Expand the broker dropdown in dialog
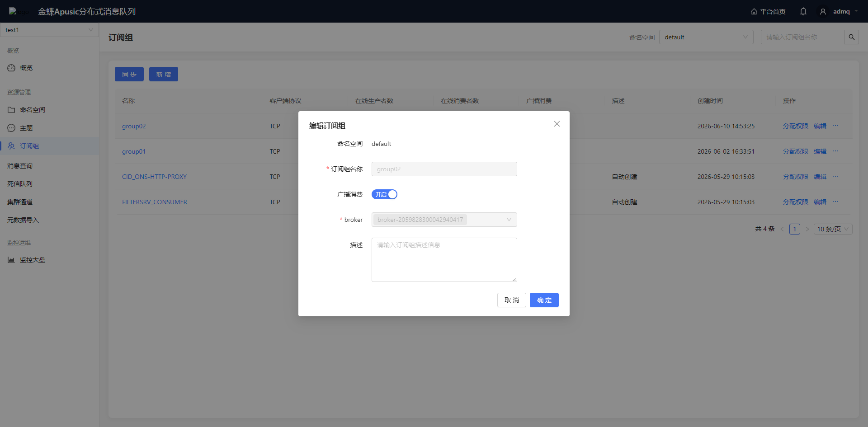 444,220
